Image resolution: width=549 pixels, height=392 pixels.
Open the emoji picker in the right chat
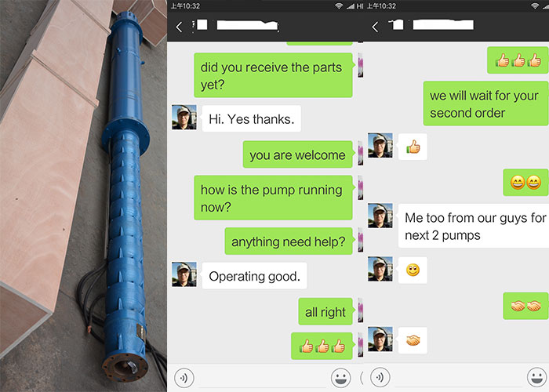tap(536, 378)
